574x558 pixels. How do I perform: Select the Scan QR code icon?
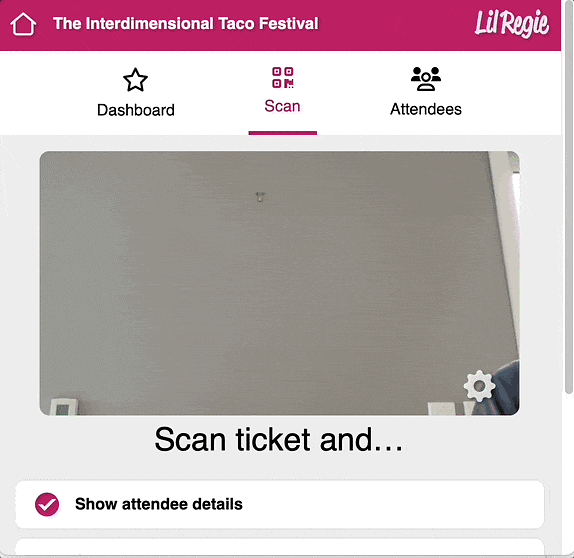tap(283, 78)
